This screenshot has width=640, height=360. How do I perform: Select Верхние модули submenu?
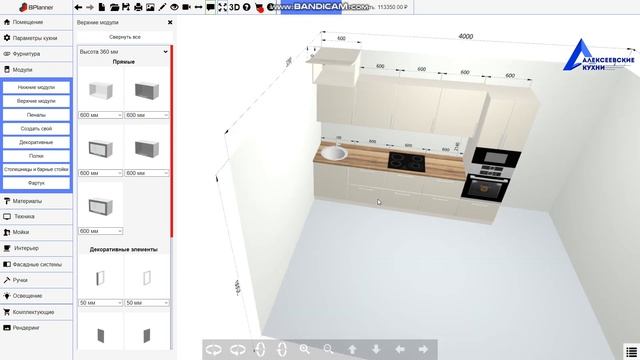(x=36, y=101)
